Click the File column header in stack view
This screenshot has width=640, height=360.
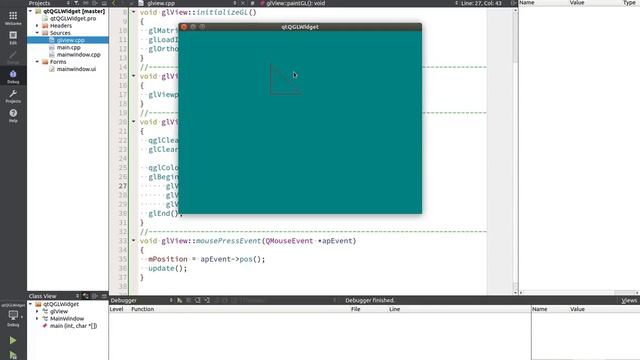point(356,309)
